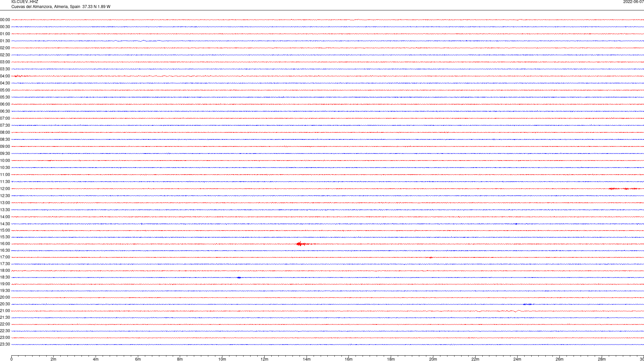Click the blue event on 20:30 trace
Image resolution: width=644 pixels, height=362 pixels.
click(x=528, y=304)
